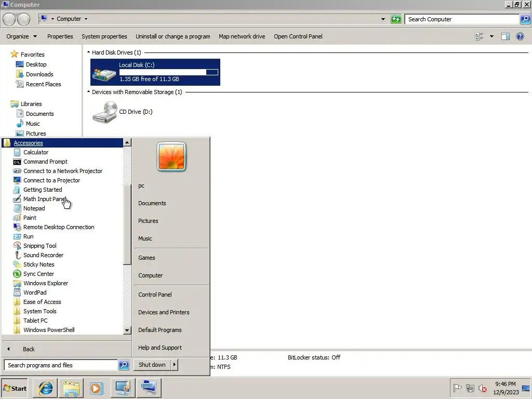Click System properties in toolbar
This screenshot has height=399, width=532.
tap(104, 36)
